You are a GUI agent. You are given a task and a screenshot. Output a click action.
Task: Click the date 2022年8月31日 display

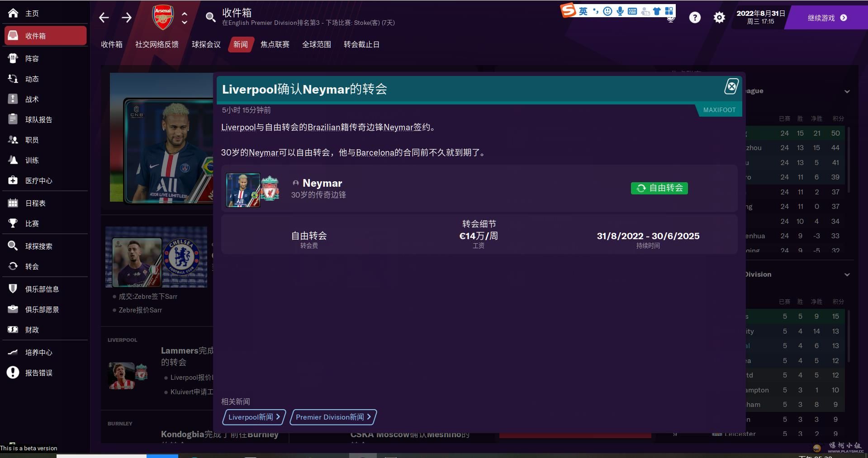click(x=761, y=13)
